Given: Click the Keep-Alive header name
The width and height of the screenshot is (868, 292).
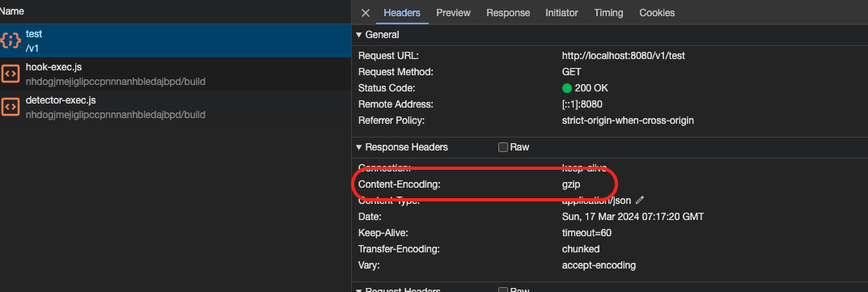Looking at the screenshot, I should [383, 233].
